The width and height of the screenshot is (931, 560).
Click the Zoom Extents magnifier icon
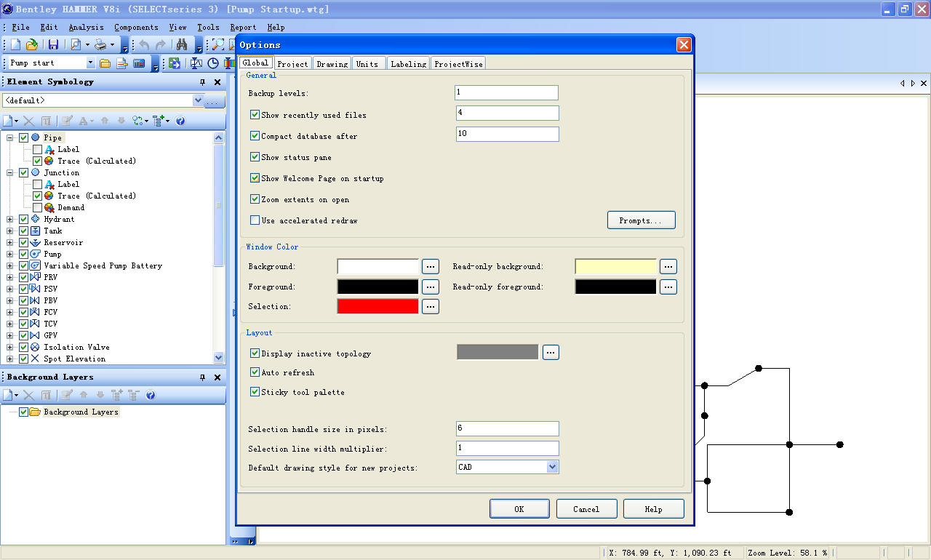click(x=217, y=45)
